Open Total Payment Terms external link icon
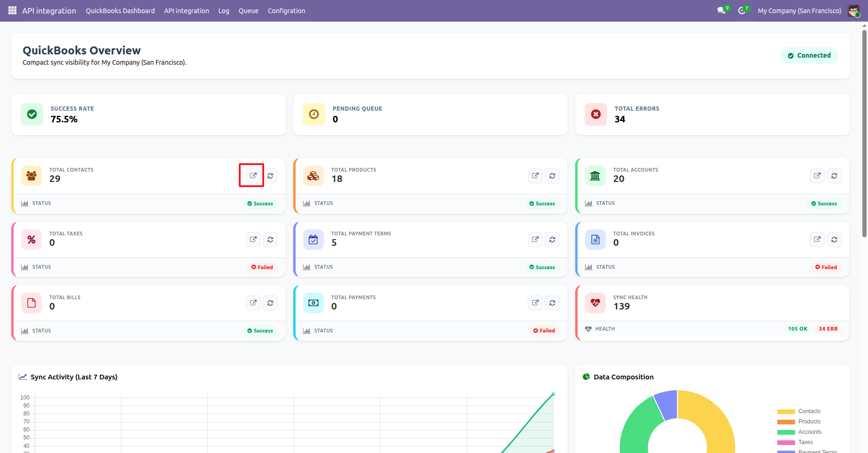This screenshot has width=868, height=453. pyautogui.click(x=535, y=239)
